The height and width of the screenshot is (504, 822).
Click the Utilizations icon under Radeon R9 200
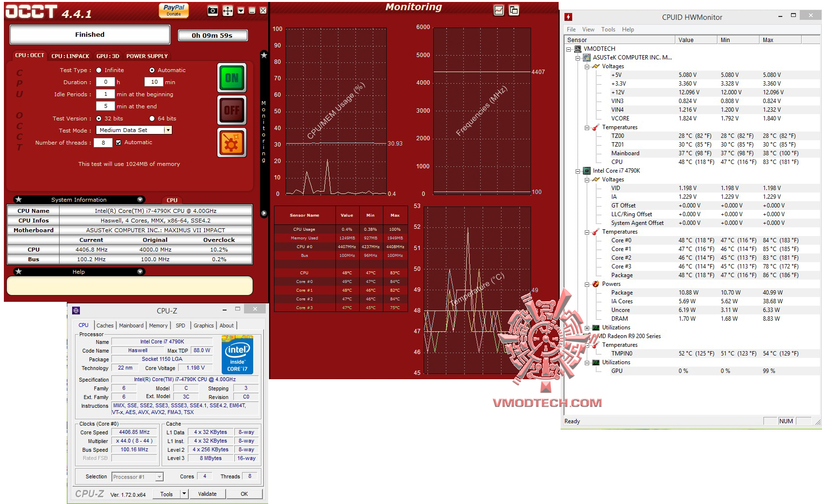(596, 362)
